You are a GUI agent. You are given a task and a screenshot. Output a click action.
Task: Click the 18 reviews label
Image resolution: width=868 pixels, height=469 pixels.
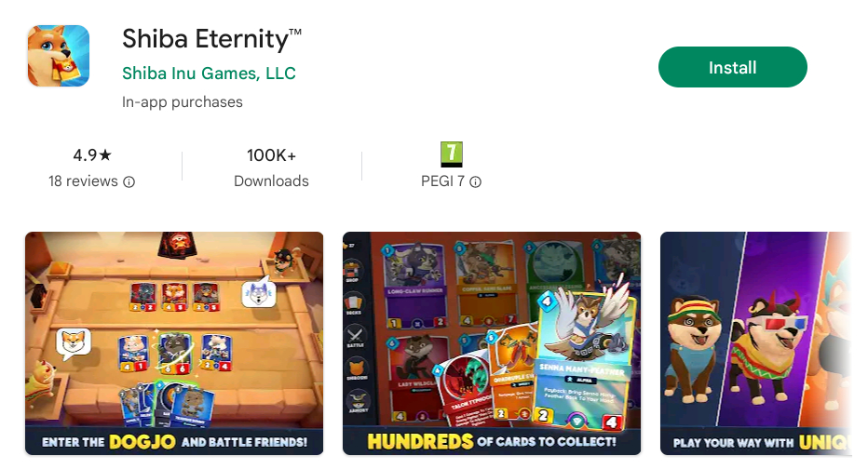[83, 181]
